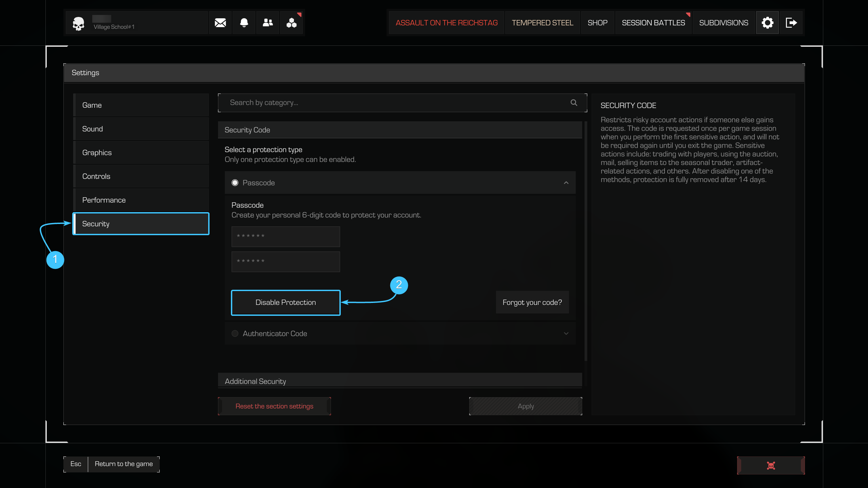Open the SHOP menu item

(597, 23)
